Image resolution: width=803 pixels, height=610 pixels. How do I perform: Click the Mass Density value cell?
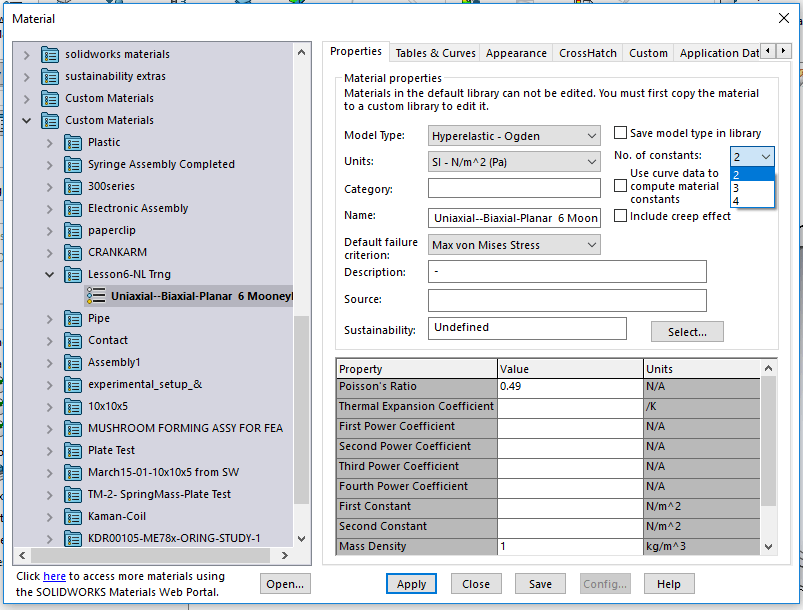click(570, 546)
